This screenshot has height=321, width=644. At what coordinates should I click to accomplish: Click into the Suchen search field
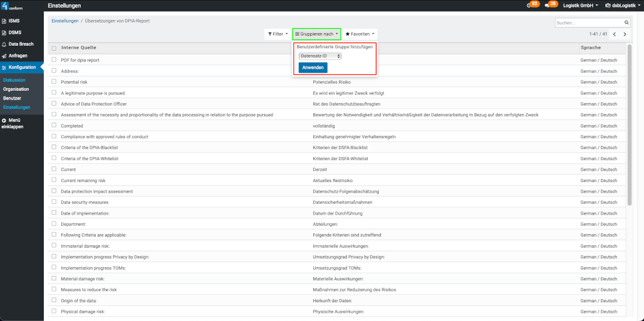click(587, 23)
